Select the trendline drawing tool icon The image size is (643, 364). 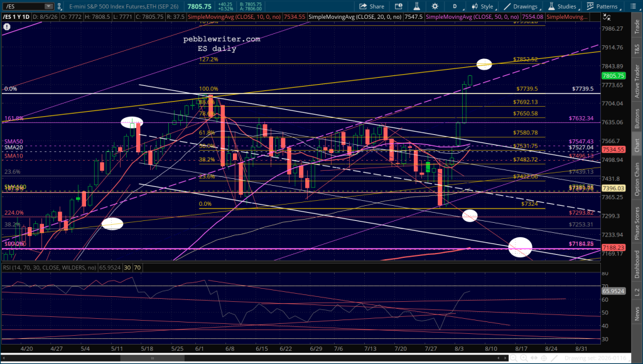(554, 358)
